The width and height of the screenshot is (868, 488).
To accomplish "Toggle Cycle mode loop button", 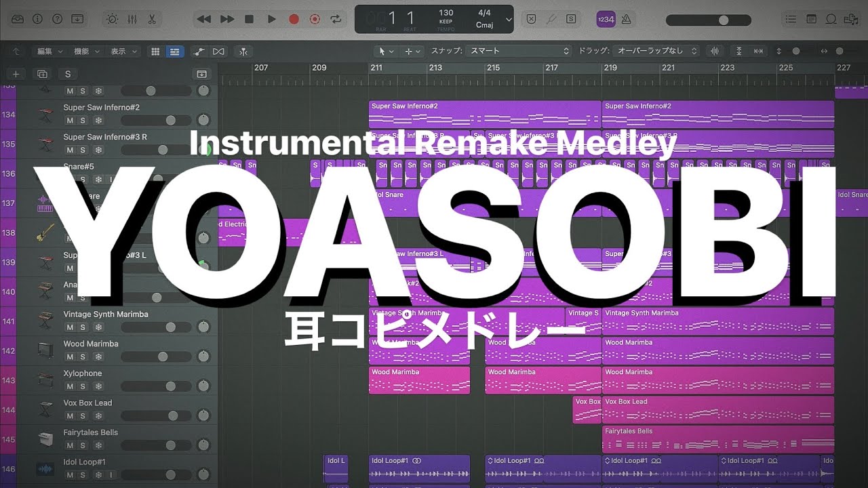I will click(x=336, y=20).
